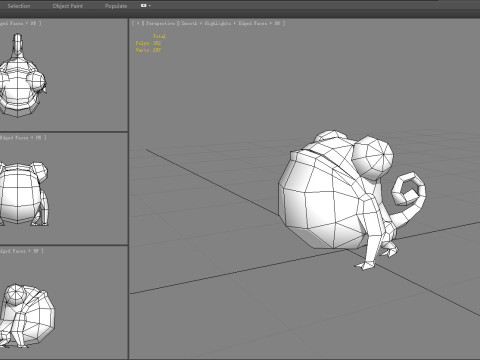Open the plus menu of Perspective viewport
This screenshot has width=480, height=360.
click(138, 23)
